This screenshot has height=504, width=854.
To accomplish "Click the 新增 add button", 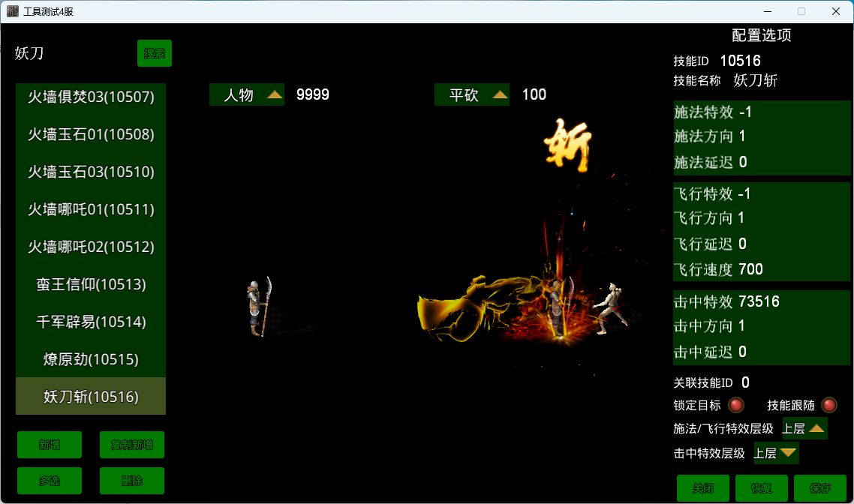I will point(50,445).
